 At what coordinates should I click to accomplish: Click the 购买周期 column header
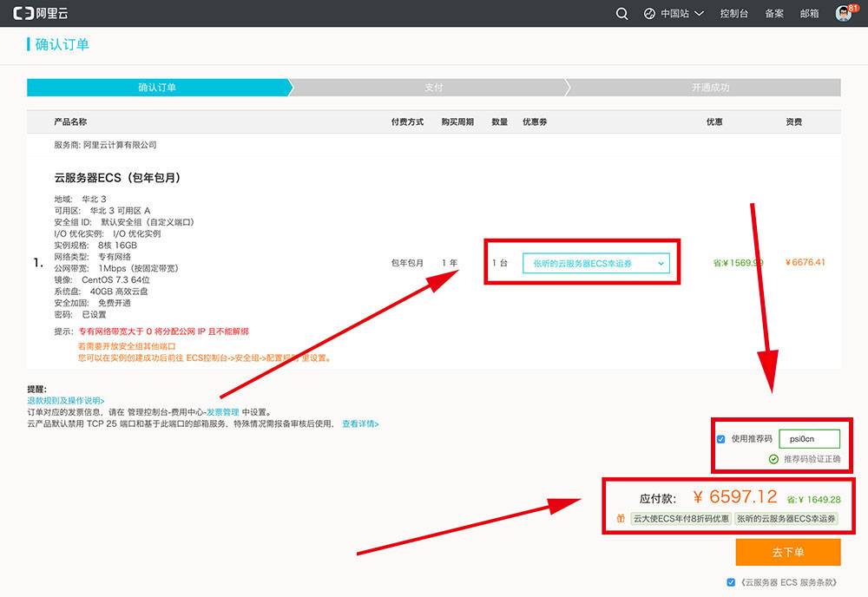(457, 121)
